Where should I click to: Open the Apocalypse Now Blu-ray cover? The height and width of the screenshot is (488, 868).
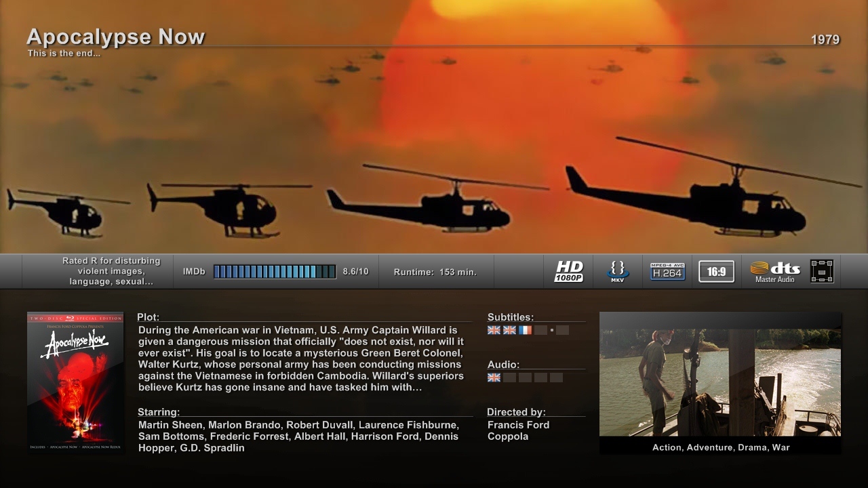click(x=75, y=382)
